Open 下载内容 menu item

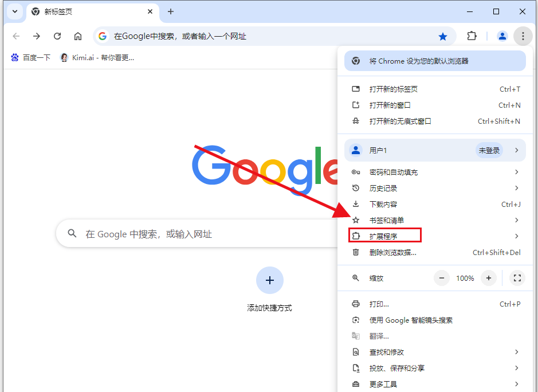coord(435,204)
